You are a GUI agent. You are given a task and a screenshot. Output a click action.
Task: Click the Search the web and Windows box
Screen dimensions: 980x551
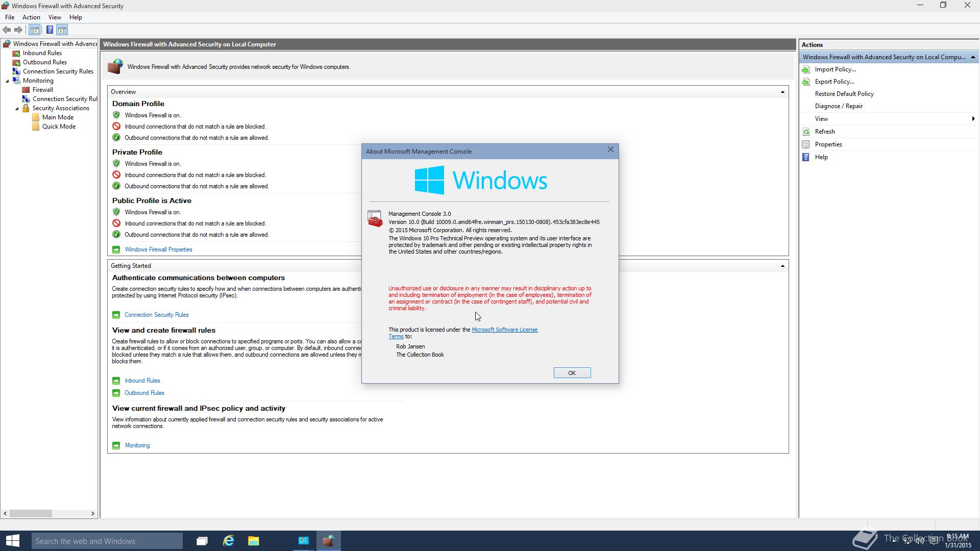click(107, 541)
